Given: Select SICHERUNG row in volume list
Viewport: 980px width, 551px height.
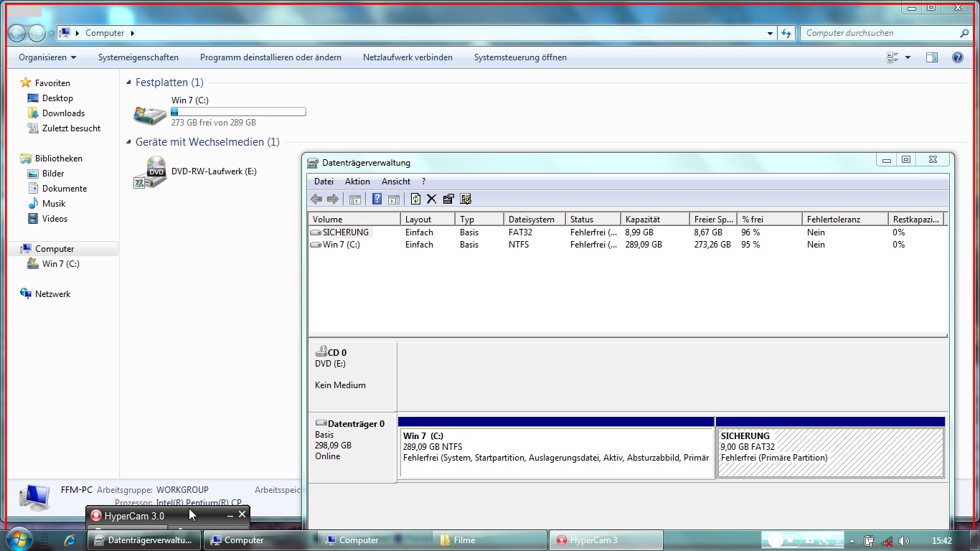Looking at the screenshot, I should click(x=627, y=232).
